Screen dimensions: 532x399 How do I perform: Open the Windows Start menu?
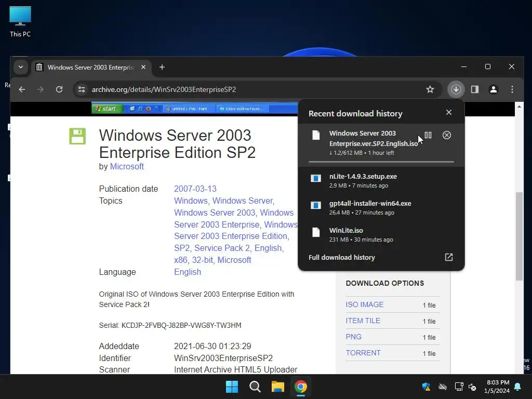coord(232,387)
